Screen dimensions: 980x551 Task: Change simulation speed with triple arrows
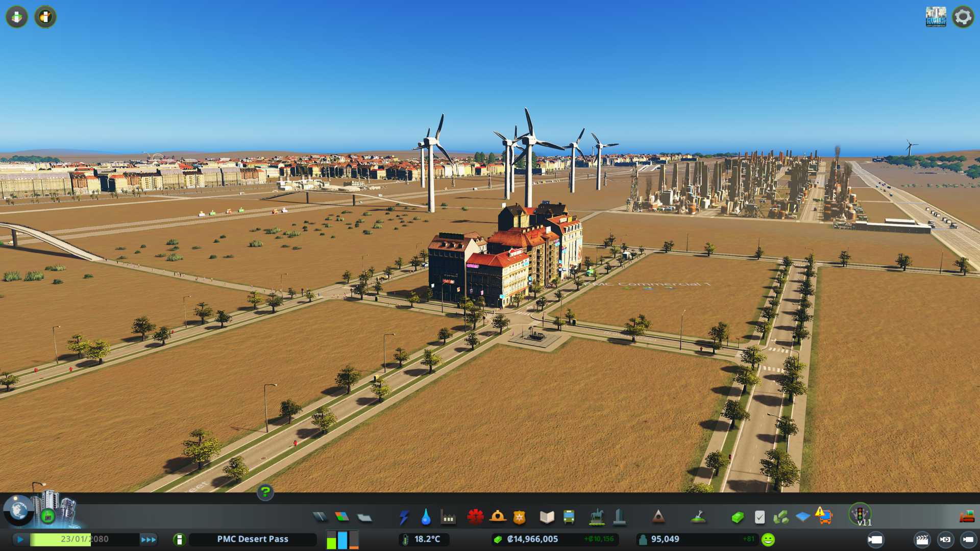pyautogui.click(x=149, y=539)
